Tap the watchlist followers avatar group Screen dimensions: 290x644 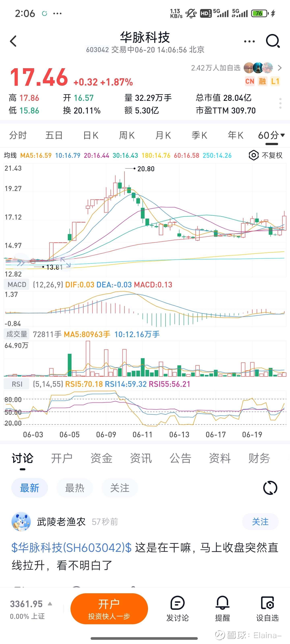click(x=258, y=68)
